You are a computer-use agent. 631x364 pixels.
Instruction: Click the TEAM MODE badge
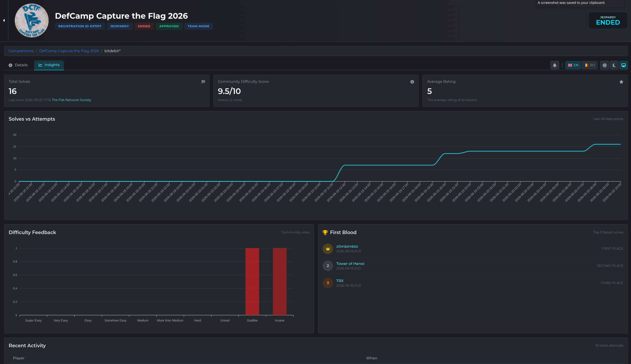pos(198,26)
